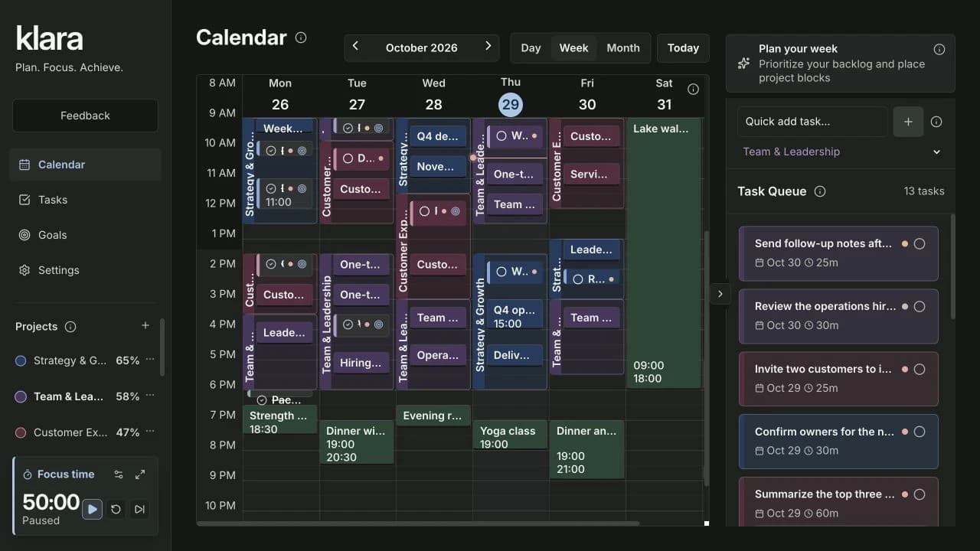
Task: Open Settings in the sidebar
Action: pyautogui.click(x=85, y=270)
